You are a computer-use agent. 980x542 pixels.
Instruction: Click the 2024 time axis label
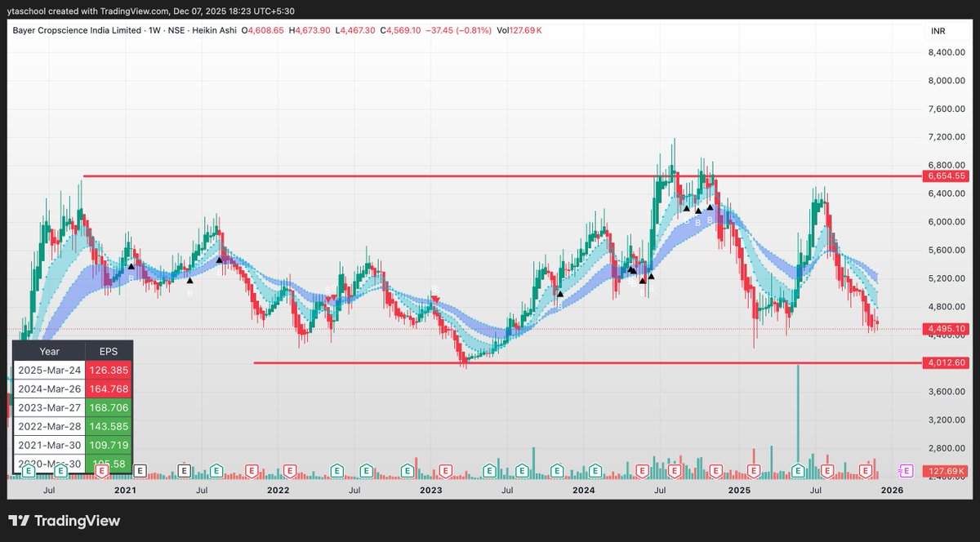(583, 491)
